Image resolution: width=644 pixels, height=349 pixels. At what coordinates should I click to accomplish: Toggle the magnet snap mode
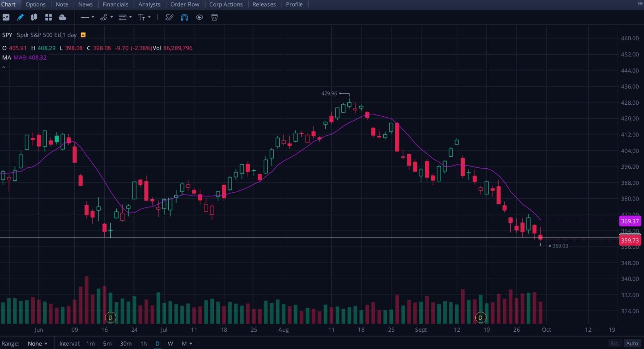tap(184, 17)
